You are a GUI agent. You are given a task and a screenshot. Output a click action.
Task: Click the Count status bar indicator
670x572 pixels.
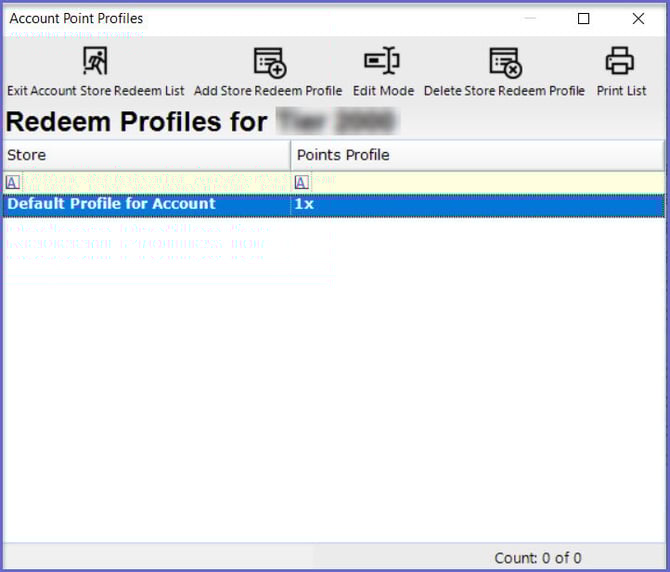[x=537, y=558]
